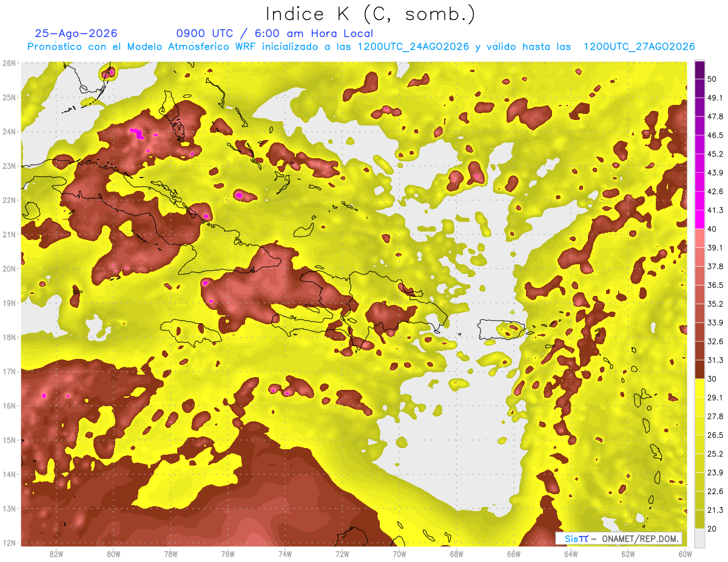Click the "41.3" color scale label
This screenshot has height=562, width=728.
tap(715, 210)
